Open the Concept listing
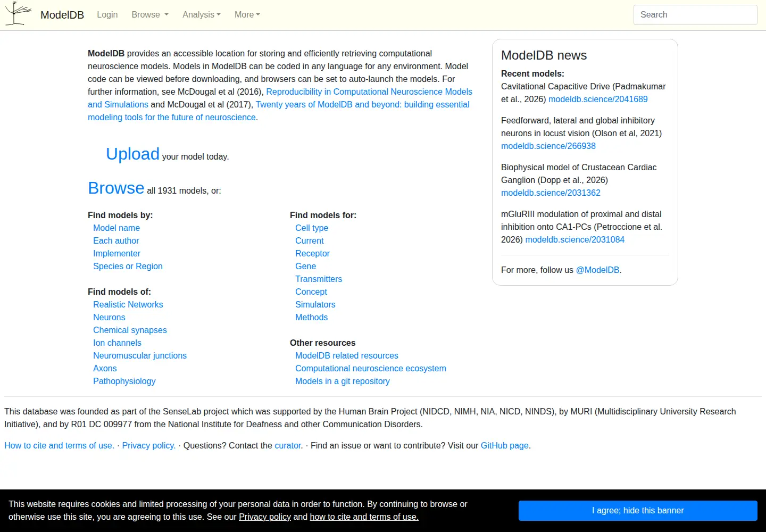766x532 pixels. 311,292
